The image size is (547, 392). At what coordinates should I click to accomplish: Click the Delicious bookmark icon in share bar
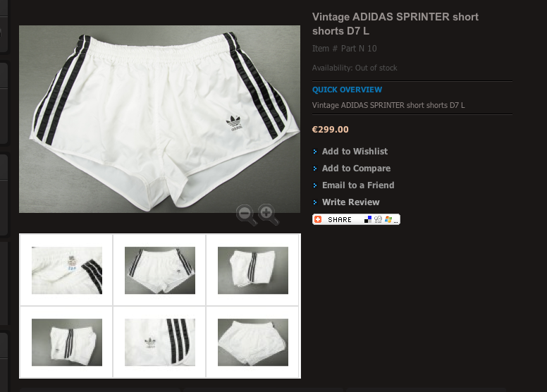click(368, 219)
